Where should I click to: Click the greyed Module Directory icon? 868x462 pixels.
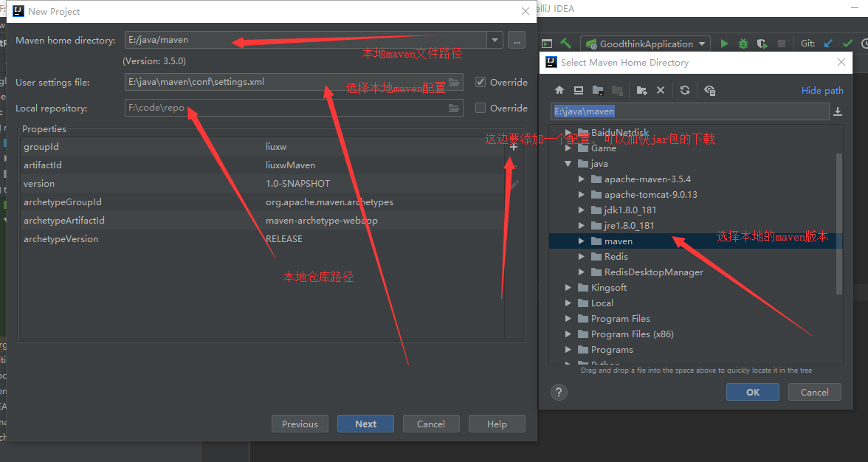point(617,90)
